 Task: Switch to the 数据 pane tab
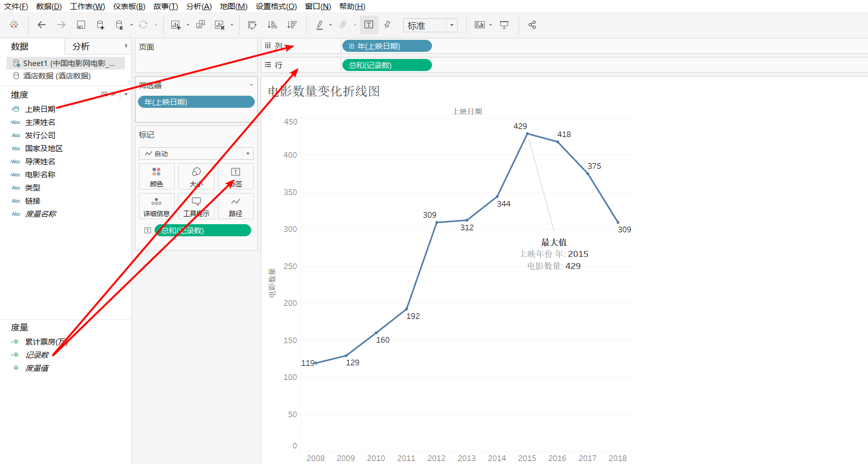[x=20, y=46]
